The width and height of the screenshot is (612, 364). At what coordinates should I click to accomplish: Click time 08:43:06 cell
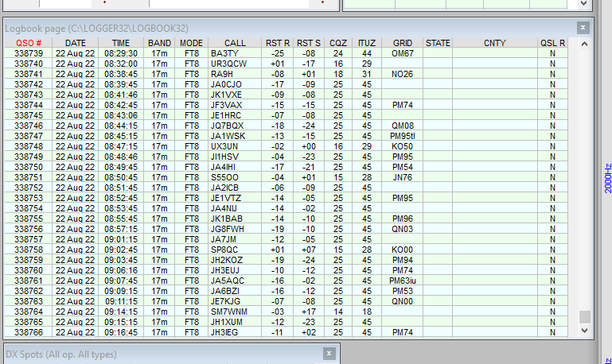121,115
